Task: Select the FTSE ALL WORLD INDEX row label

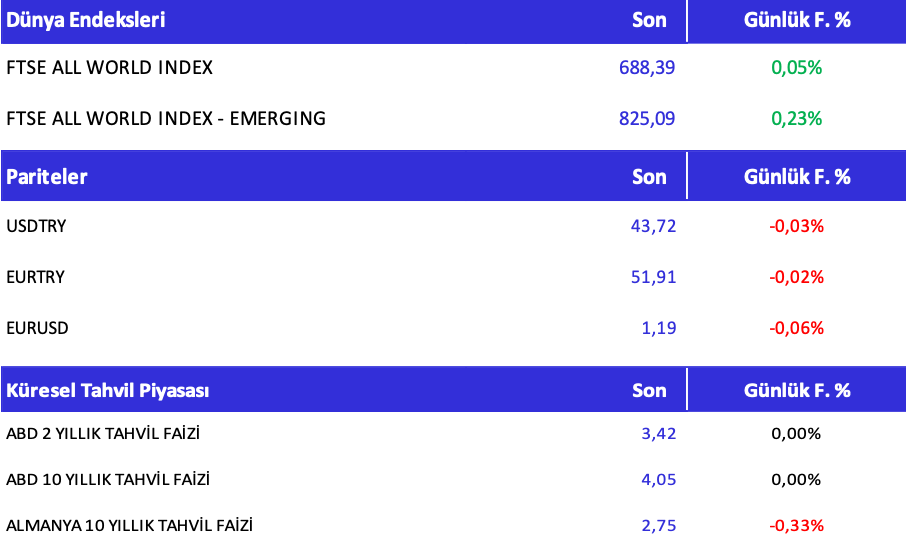Action: [x=109, y=68]
